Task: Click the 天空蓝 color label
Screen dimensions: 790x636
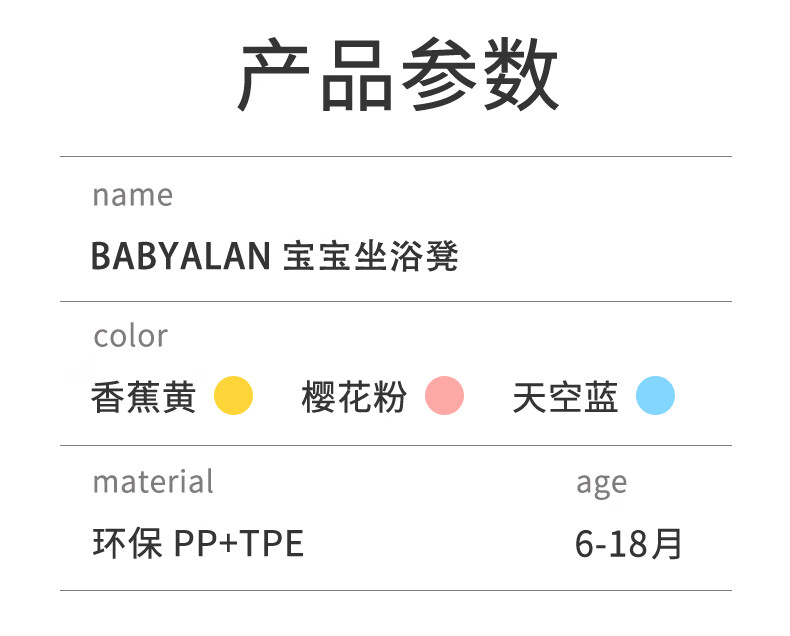Action: pos(565,397)
